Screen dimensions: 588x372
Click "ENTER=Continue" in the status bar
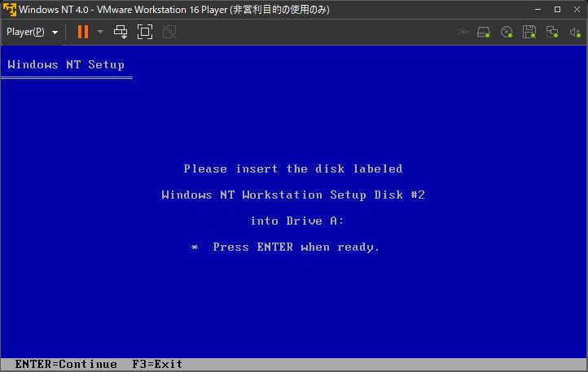click(66, 364)
